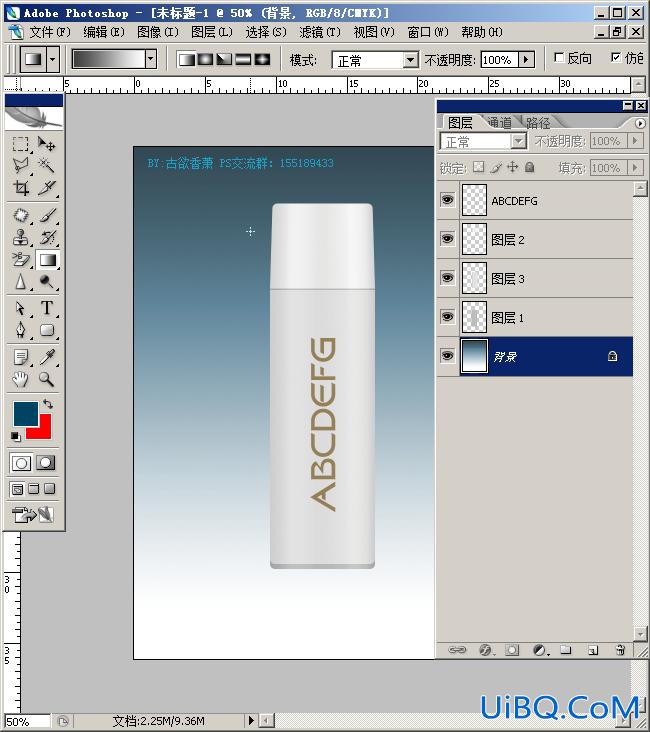The width and height of the screenshot is (650, 732).
Task: Switch to the 路径 paths tab
Action: [538, 122]
